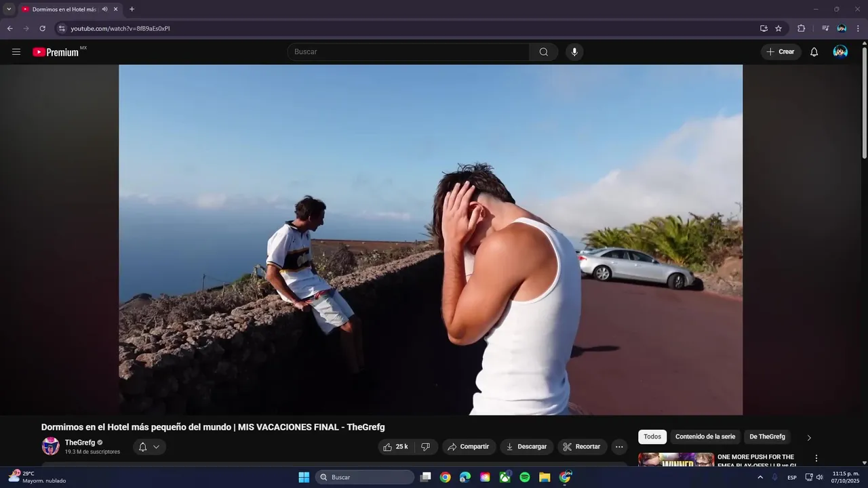Reload the page

tap(42, 28)
